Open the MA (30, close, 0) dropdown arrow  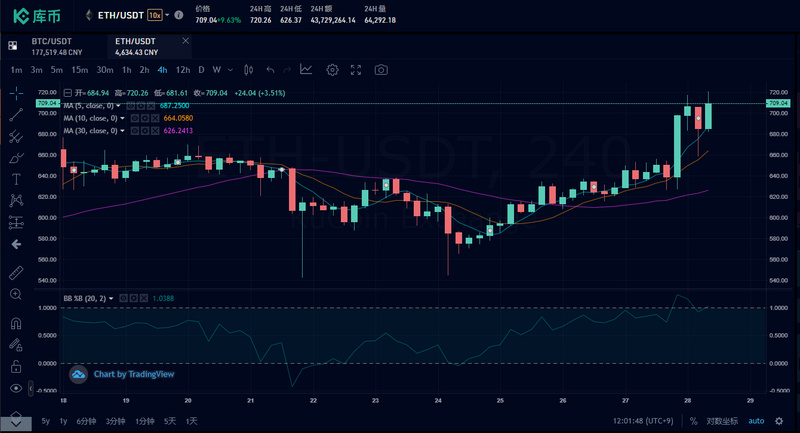click(x=122, y=131)
